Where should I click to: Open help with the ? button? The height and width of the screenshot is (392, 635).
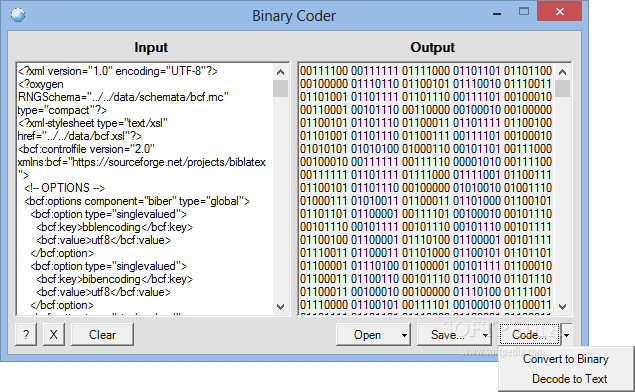(26, 334)
